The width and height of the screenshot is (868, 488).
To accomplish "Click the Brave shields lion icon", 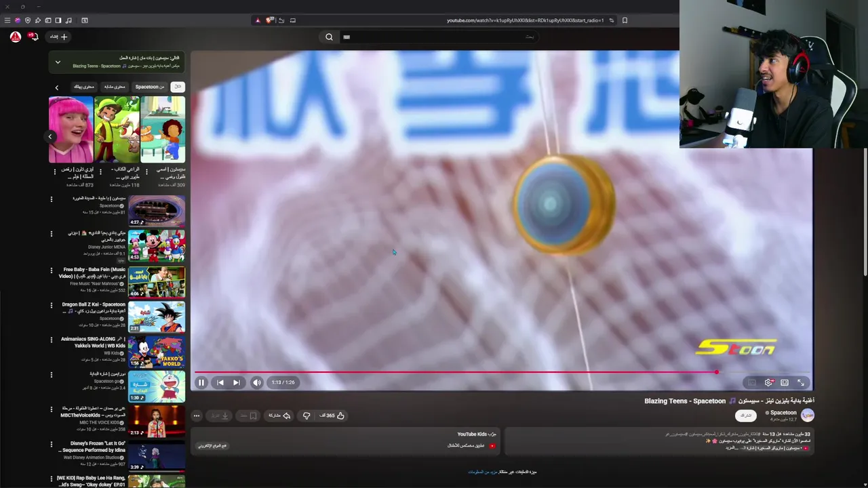I will [269, 20].
